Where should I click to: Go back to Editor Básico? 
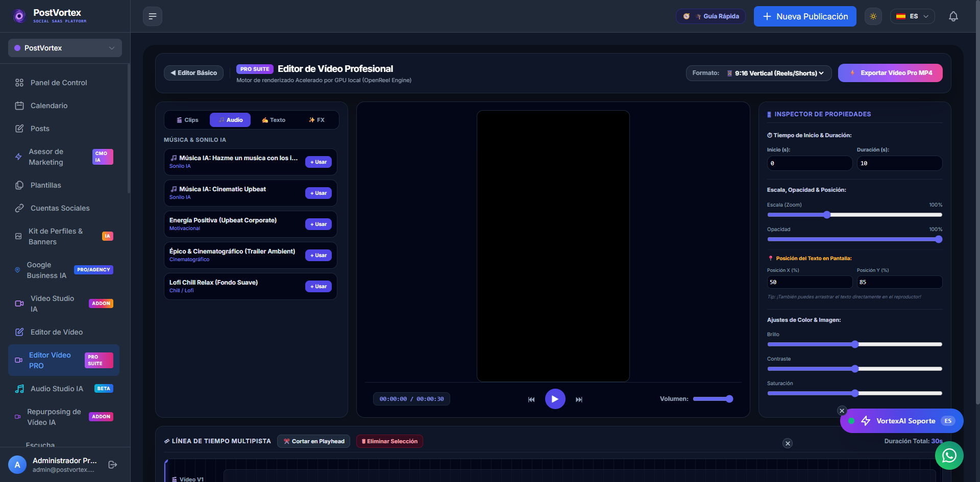193,73
